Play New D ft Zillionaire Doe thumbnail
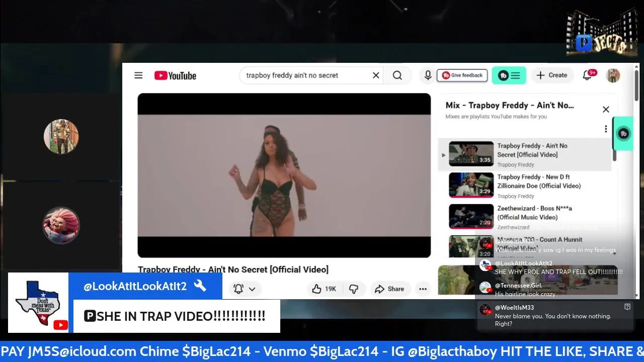This screenshot has width=644, height=362. coord(471,186)
